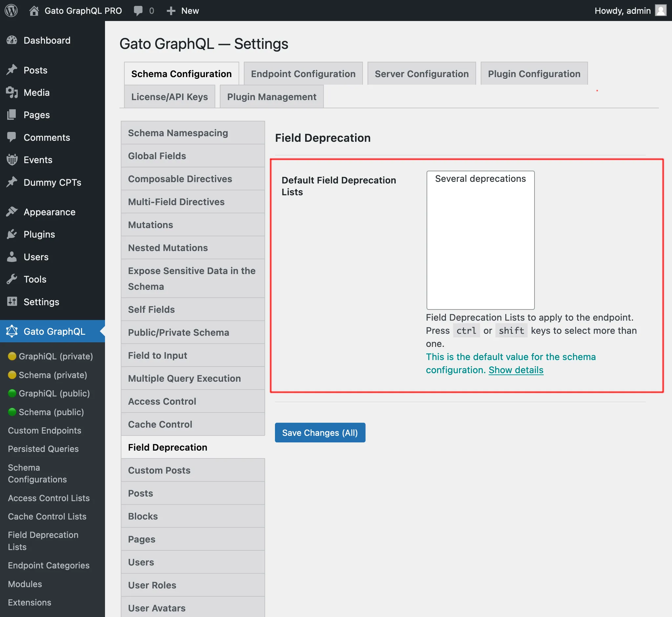
Task: Open Access Control section
Action: 193,401
